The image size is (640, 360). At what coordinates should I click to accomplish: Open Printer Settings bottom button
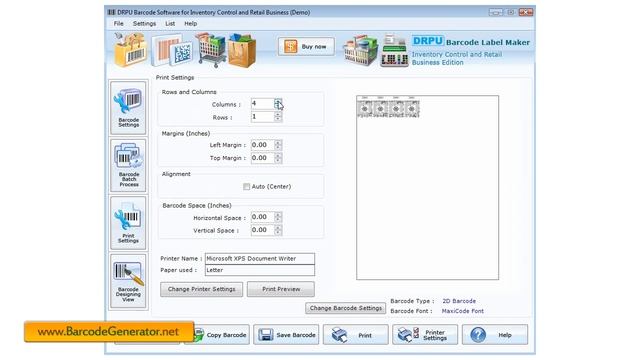[x=425, y=335]
